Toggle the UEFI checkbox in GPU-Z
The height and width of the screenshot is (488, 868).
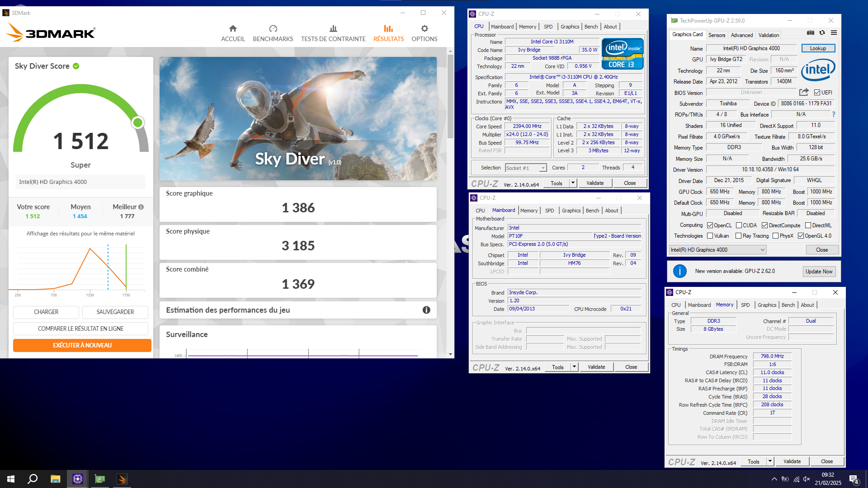817,93
